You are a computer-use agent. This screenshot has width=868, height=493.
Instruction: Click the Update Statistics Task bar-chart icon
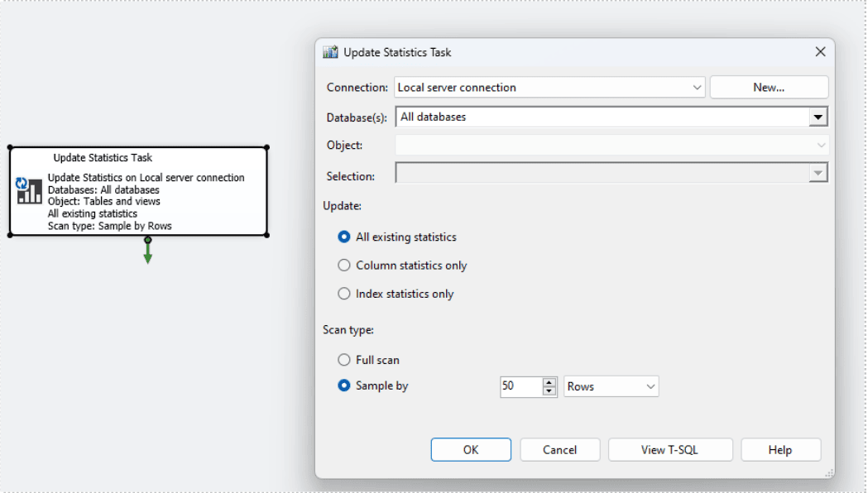point(29,190)
